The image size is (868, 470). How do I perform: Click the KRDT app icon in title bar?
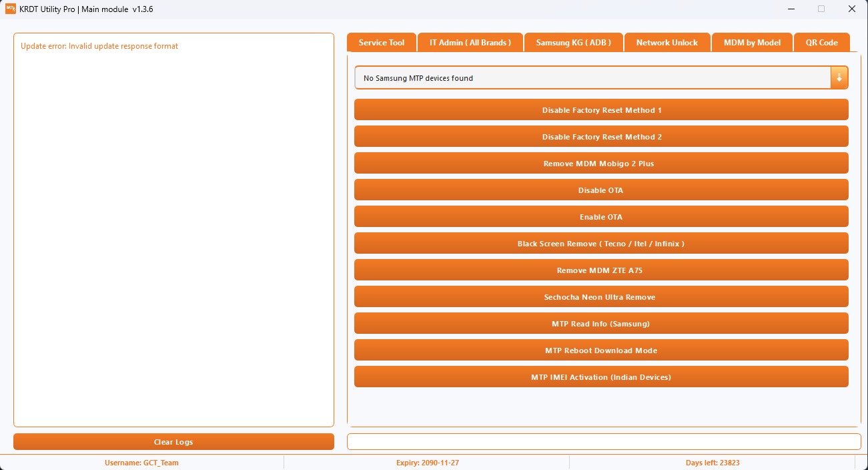11,9
